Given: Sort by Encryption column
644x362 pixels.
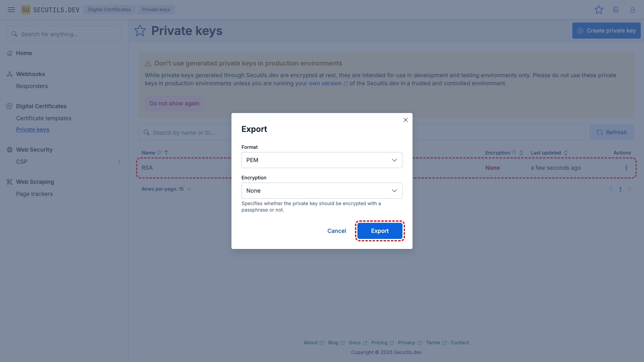Looking at the screenshot, I should 521,153.
